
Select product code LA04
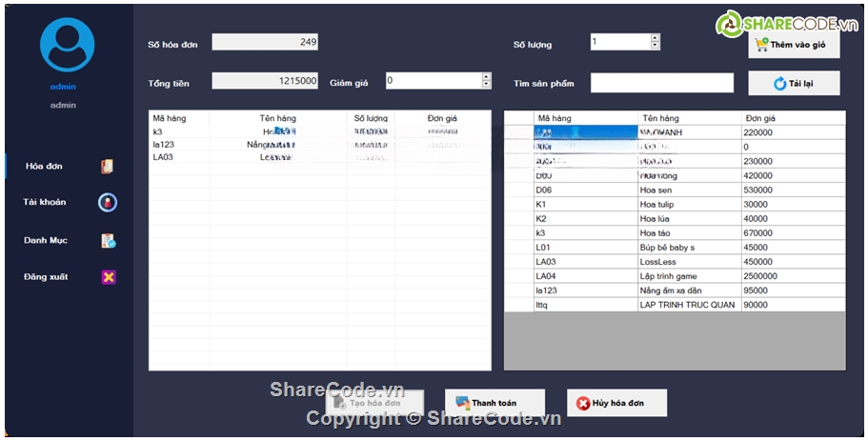click(586, 276)
